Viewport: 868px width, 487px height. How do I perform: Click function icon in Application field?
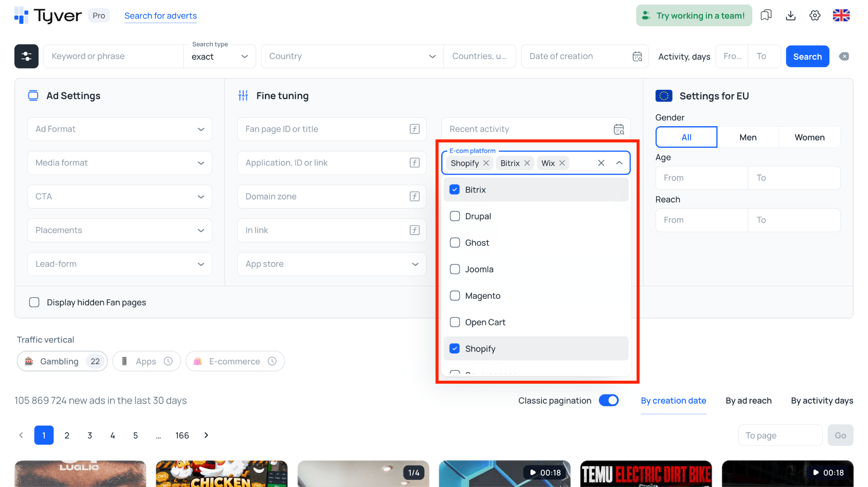point(415,163)
